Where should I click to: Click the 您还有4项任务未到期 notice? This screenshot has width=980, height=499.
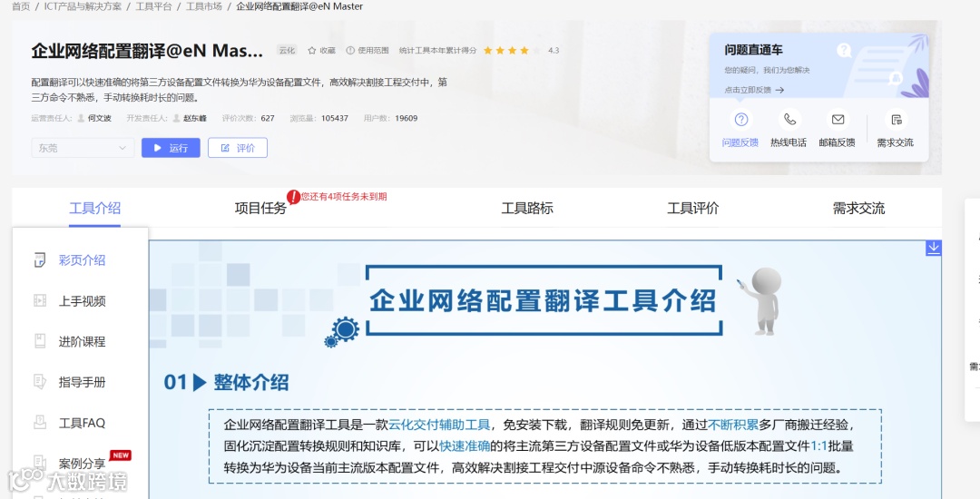(344, 197)
